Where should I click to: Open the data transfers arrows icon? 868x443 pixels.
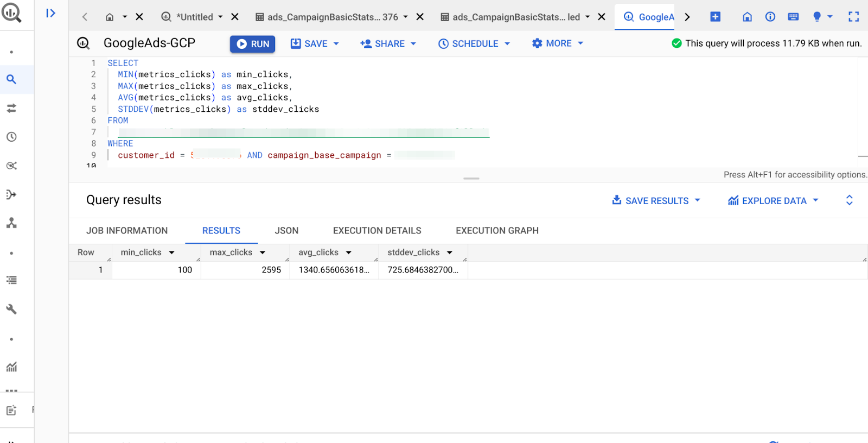click(x=11, y=108)
